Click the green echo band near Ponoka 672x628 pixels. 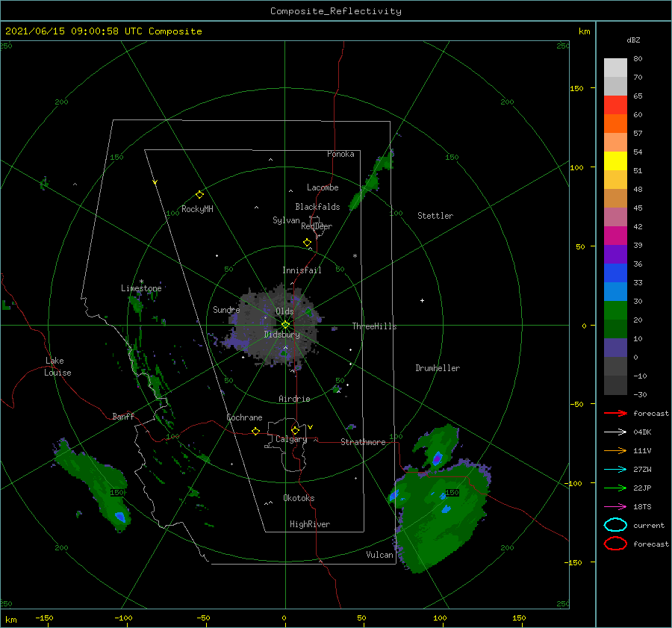point(370,180)
